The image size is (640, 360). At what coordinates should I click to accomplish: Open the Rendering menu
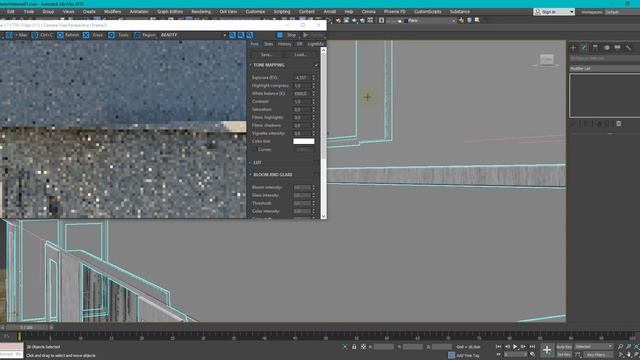tap(201, 12)
